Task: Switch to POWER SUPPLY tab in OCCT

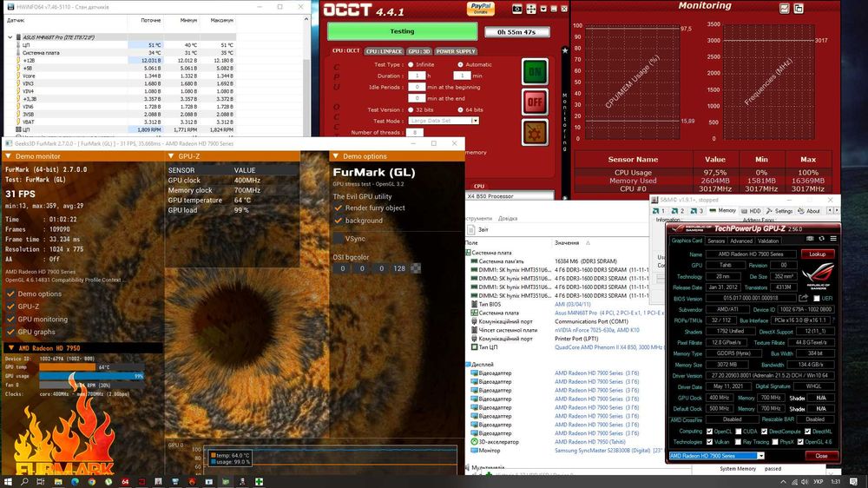Action: (x=456, y=51)
